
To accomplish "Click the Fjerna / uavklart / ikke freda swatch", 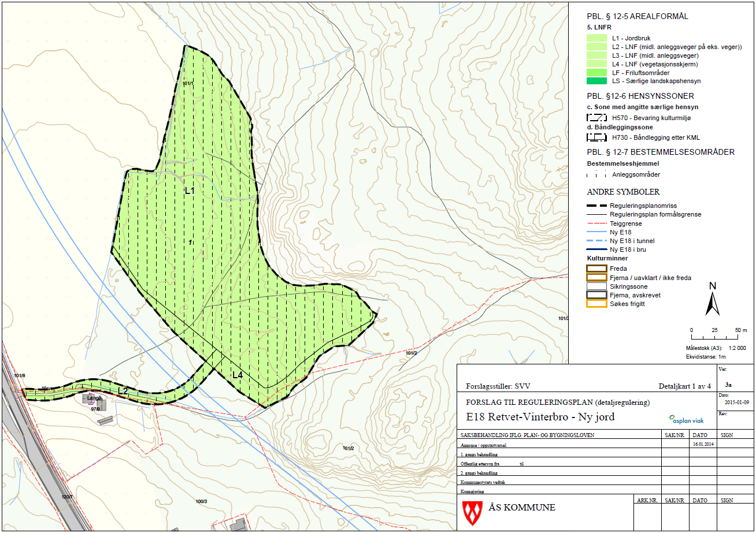I will [x=596, y=277].
